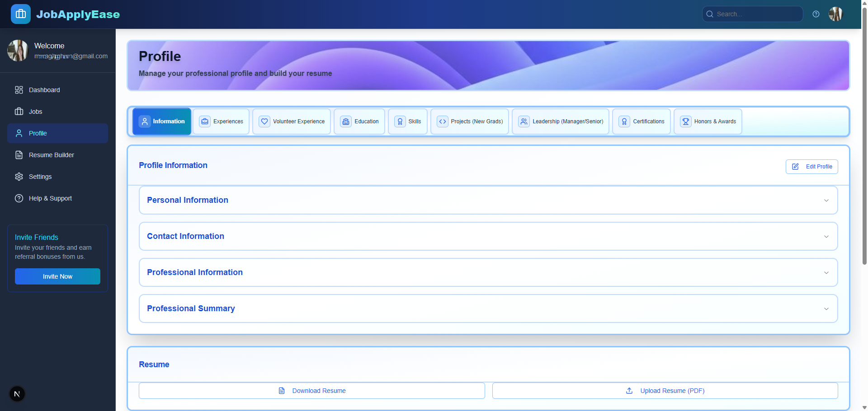Click Download Resume button

pyautogui.click(x=312, y=391)
